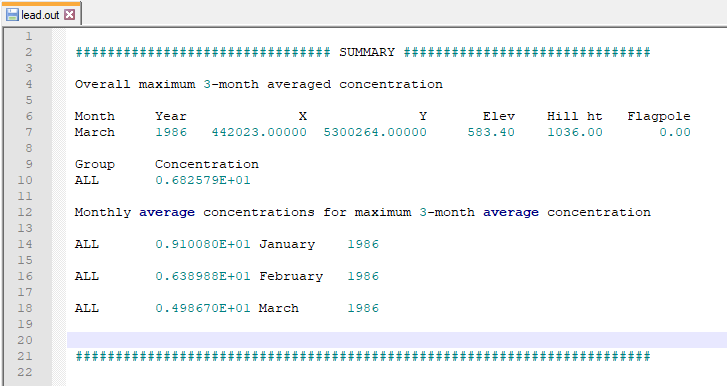Click the fold margin beside line 12
727x386 pixels.
(x=59, y=212)
